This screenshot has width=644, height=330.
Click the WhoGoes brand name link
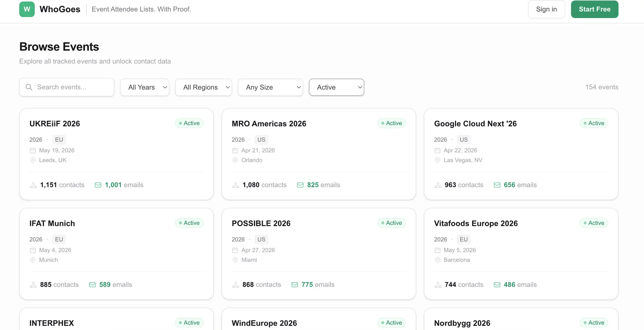click(x=60, y=9)
